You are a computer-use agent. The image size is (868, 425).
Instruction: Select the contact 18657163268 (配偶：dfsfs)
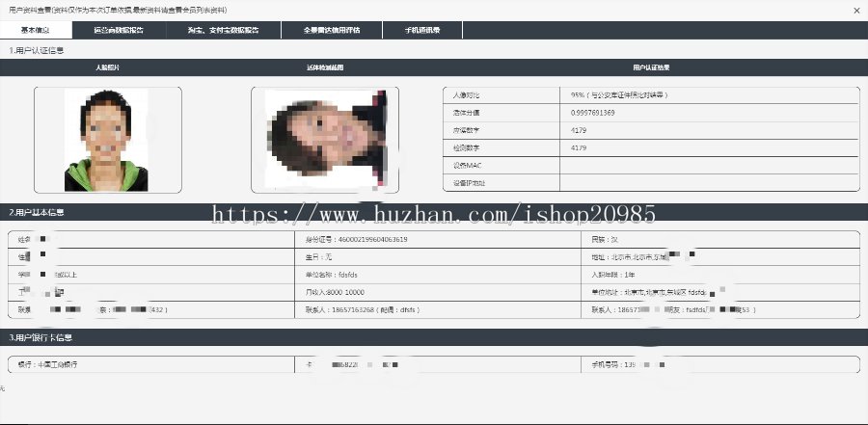click(x=438, y=310)
